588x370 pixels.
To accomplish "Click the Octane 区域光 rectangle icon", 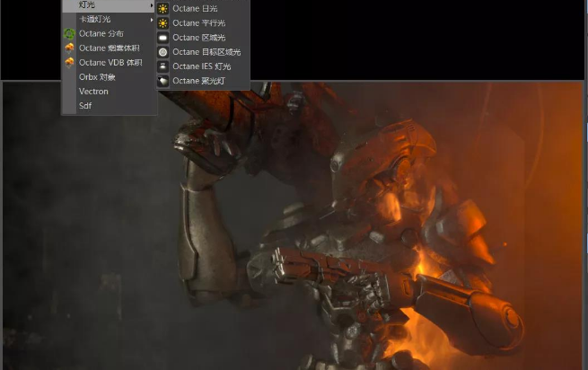I will tap(162, 38).
